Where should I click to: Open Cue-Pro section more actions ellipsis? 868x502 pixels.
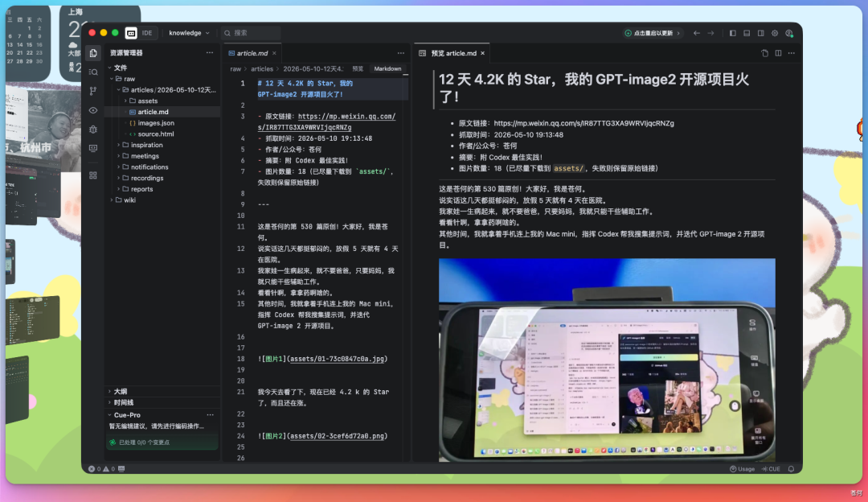pyautogui.click(x=211, y=414)
